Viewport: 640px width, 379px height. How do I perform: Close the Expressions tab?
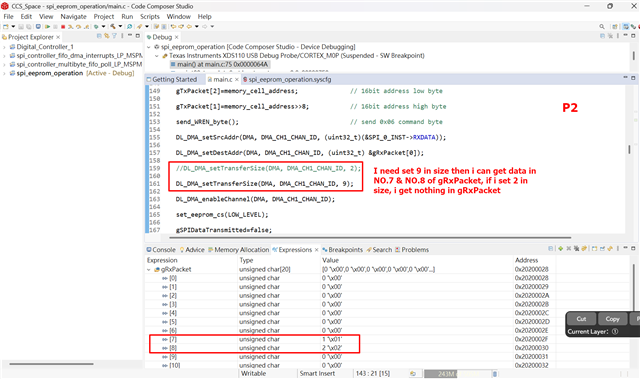(x=316, y=250)
